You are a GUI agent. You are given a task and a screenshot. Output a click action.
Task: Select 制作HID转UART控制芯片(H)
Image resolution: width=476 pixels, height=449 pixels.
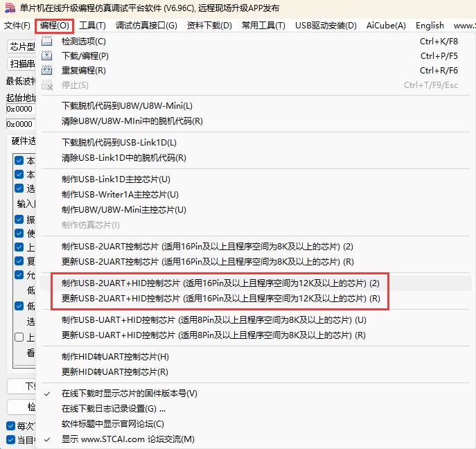tap(115, 357)
